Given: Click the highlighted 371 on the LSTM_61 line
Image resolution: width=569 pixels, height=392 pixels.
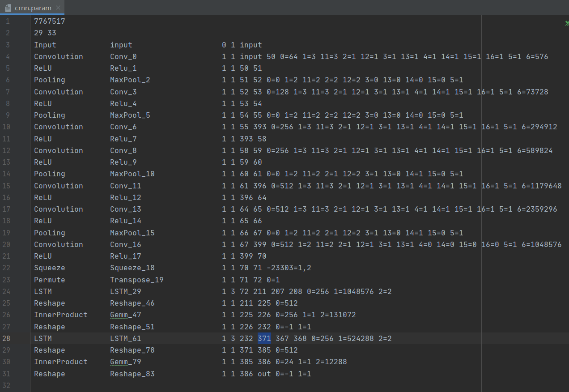Looking at the screenshot, I should tap(264, 339).
